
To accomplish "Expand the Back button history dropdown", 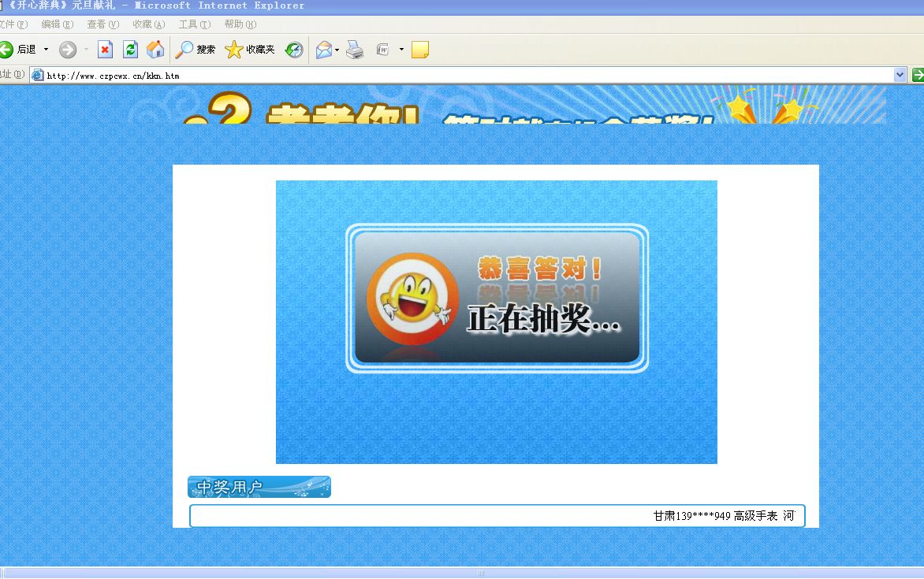I will point(46,49).
